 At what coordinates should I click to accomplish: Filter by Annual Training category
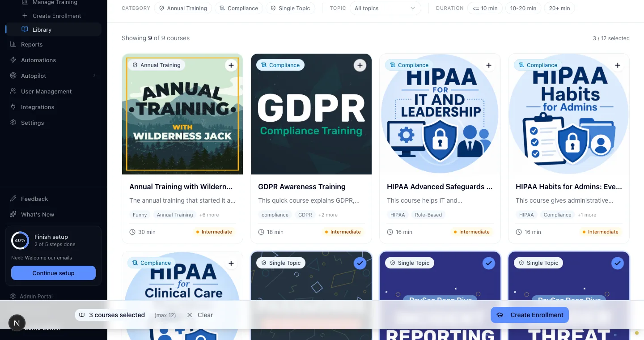pyautogui.click(x=183, y=8)
